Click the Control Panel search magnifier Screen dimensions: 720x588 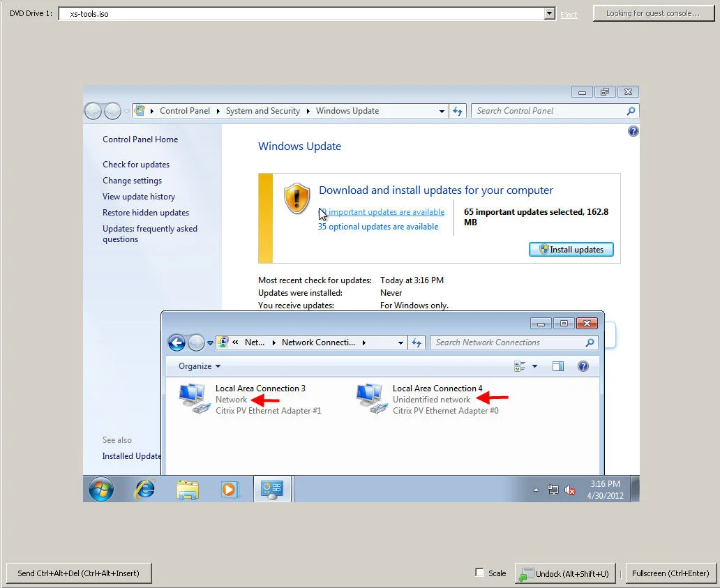[x=631, y=111]
